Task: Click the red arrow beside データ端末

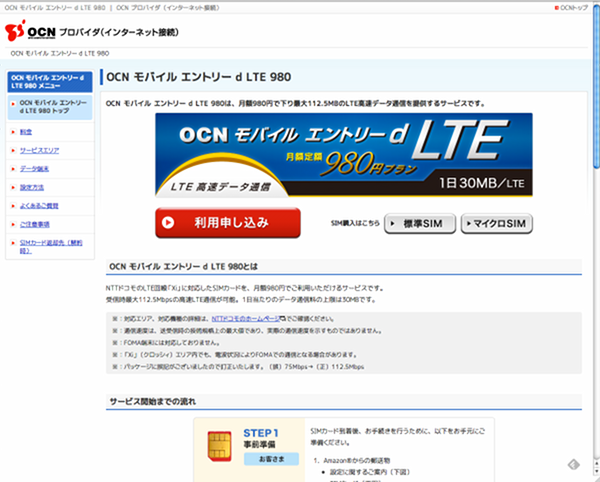Action: [x=13, y=169]
